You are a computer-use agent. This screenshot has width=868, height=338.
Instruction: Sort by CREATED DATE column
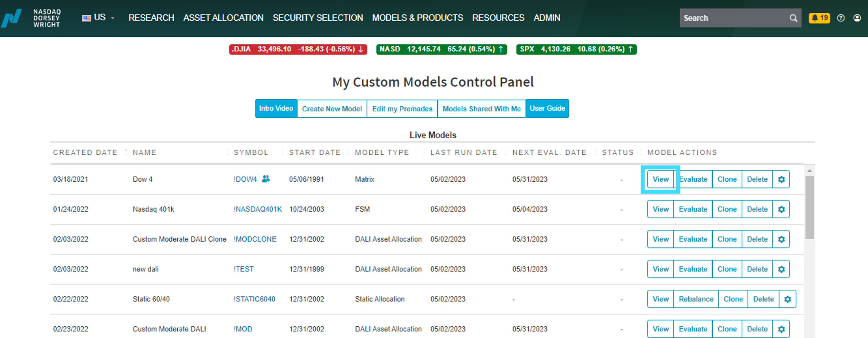pyautogui.click(x=85, y=153)
